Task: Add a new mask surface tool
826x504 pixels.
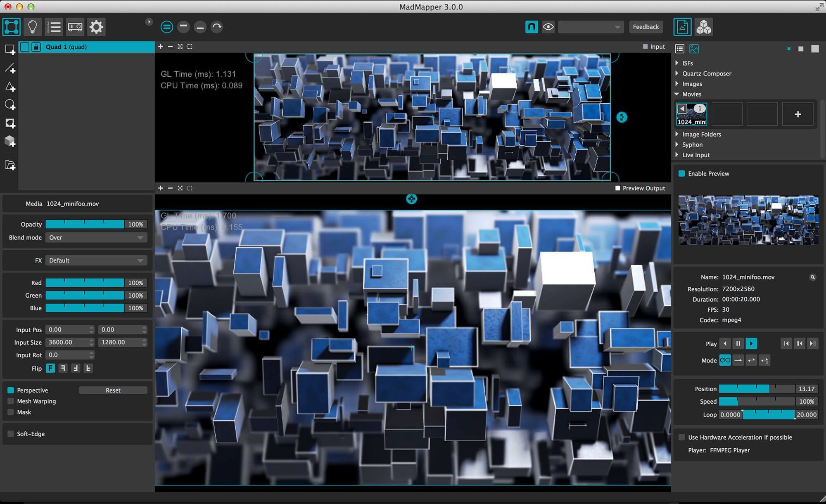Action: coord(10,123)
